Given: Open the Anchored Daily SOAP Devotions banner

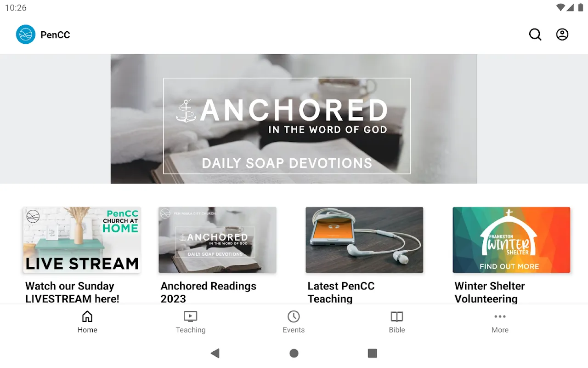Looking at the screenshot, I should 294,119.
